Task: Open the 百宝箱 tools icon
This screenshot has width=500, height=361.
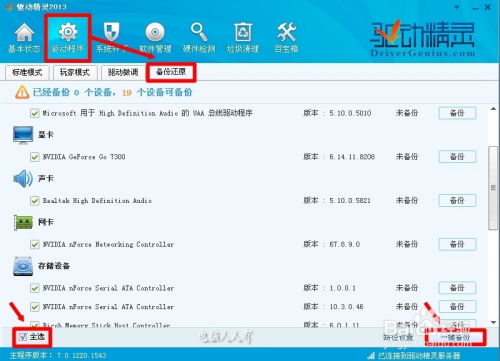Action: 286,38
